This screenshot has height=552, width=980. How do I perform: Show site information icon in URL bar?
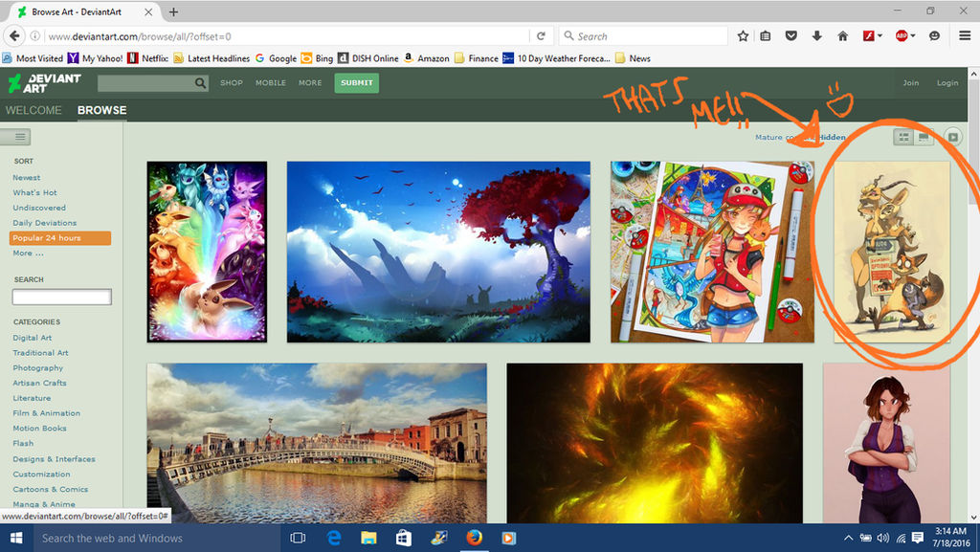(35, 36)
